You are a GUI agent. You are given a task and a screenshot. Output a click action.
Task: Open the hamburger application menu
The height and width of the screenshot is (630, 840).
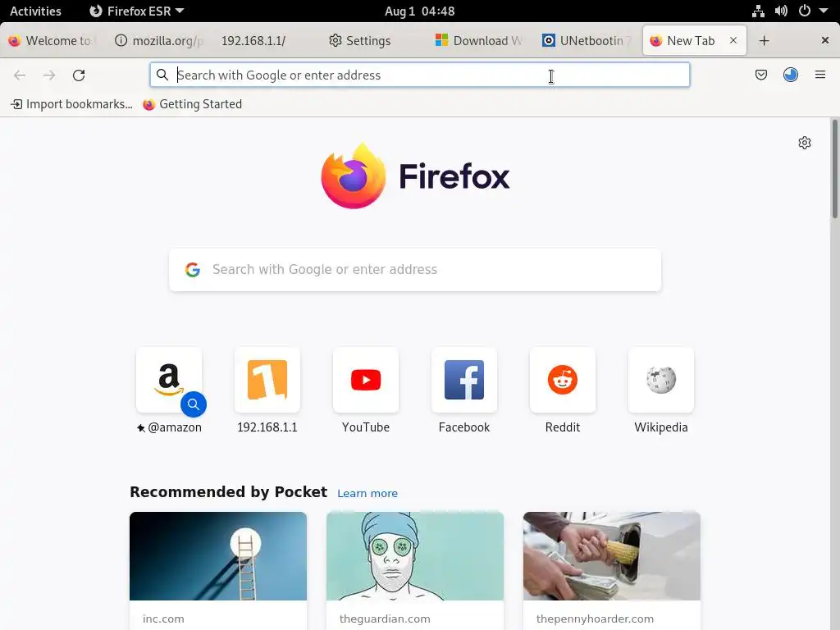click(819, 75)
